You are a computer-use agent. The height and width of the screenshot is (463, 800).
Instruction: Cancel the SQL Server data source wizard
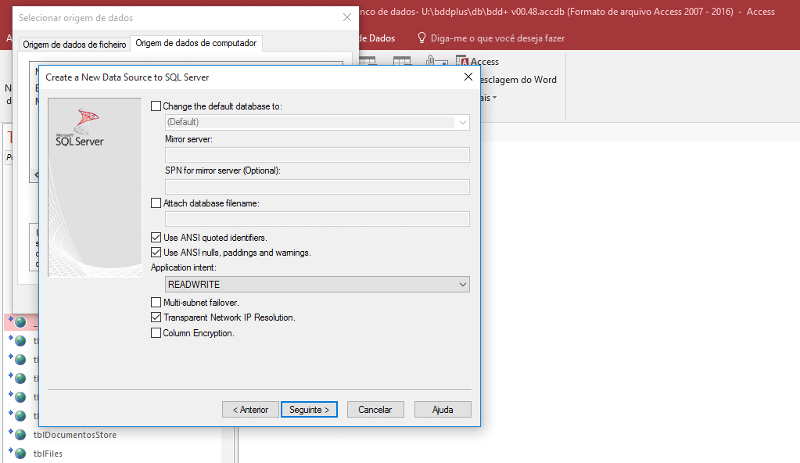tap(375, 409)
